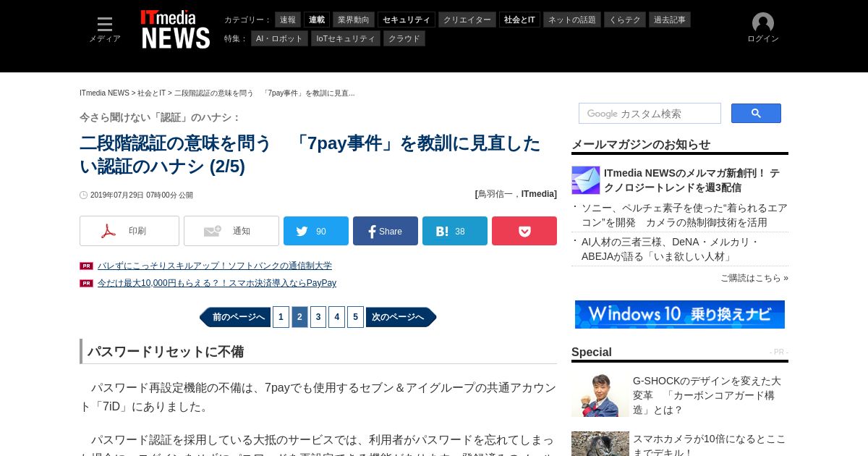Click G-SHOCK article thumbnail
The image size is (868, 456).
point(600,395)
